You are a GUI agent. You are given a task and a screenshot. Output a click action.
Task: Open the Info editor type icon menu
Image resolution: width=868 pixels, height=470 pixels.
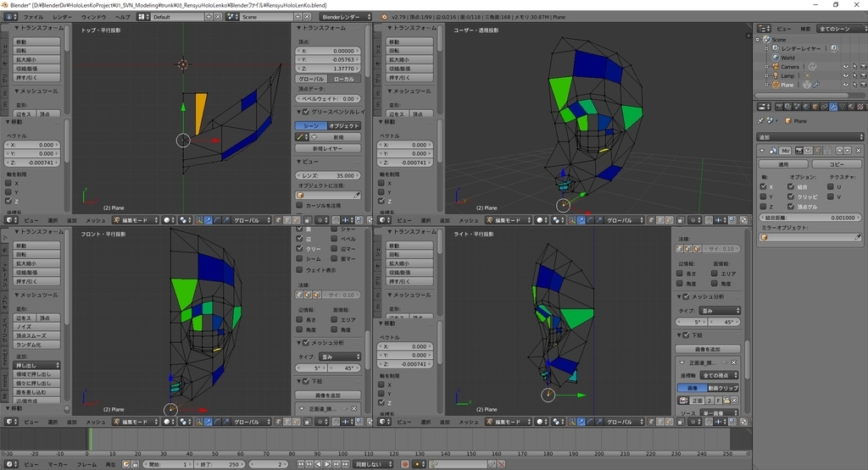pos(10,17)
